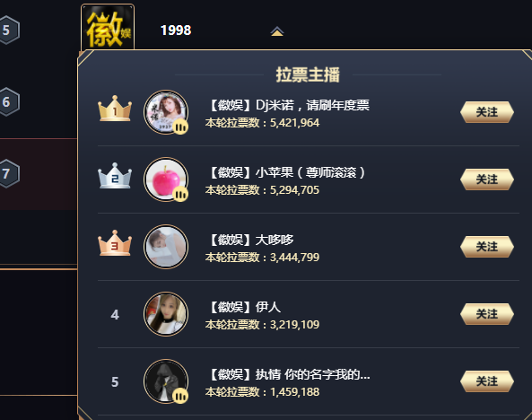Image resolution: width=532 pixels, height=420 pixels.
Task: Click the gold first-place crown icon
Action: [x=115, y=109]
